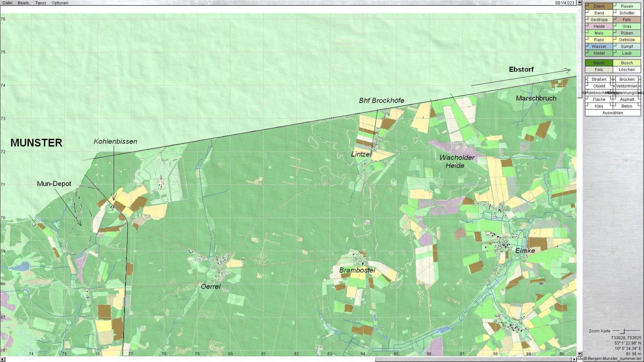Click the horizontal scrollbar left arrow

pyautogui.click(x=3, y=359)
